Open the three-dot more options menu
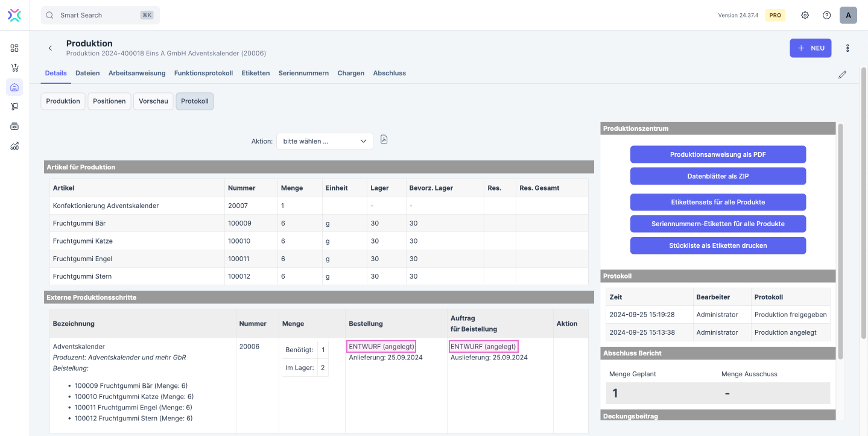Viewport: 868px width, 436px height. (847, 48)
